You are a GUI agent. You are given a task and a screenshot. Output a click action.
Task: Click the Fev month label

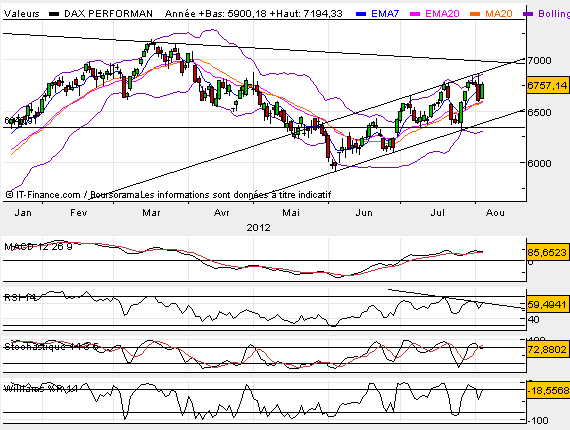[79, 213]
